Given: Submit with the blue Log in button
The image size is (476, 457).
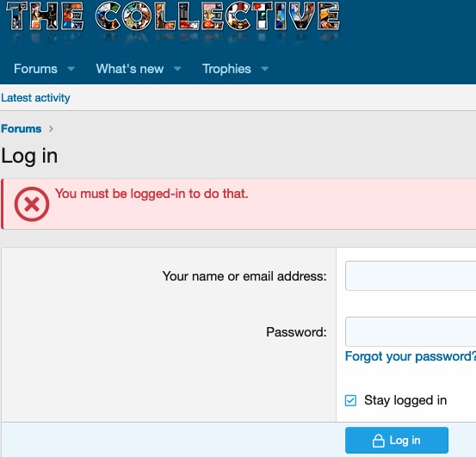Looking at the screenshot, I should click(397, 441).
